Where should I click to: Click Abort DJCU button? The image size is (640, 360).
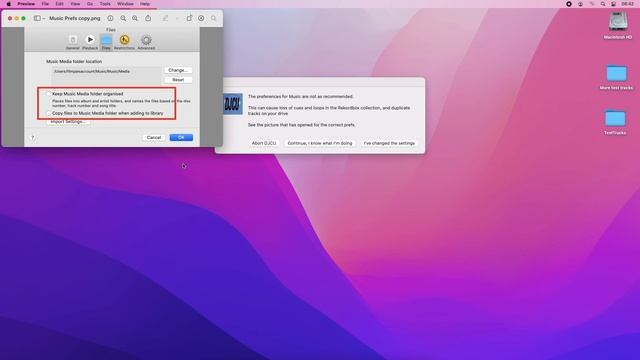click(x=264, y=143)
